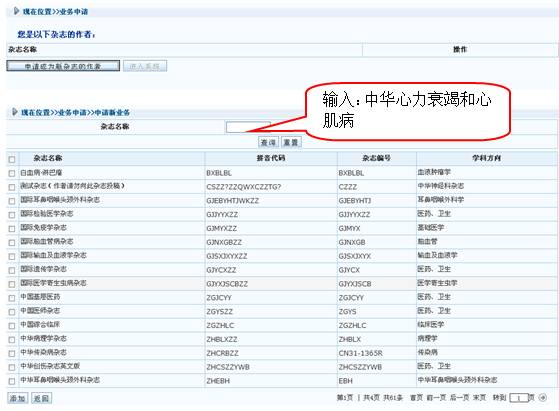Tick checkbox for GJMYXZZ row
This screenshot has width=559, height=411.
coord(12,229)
